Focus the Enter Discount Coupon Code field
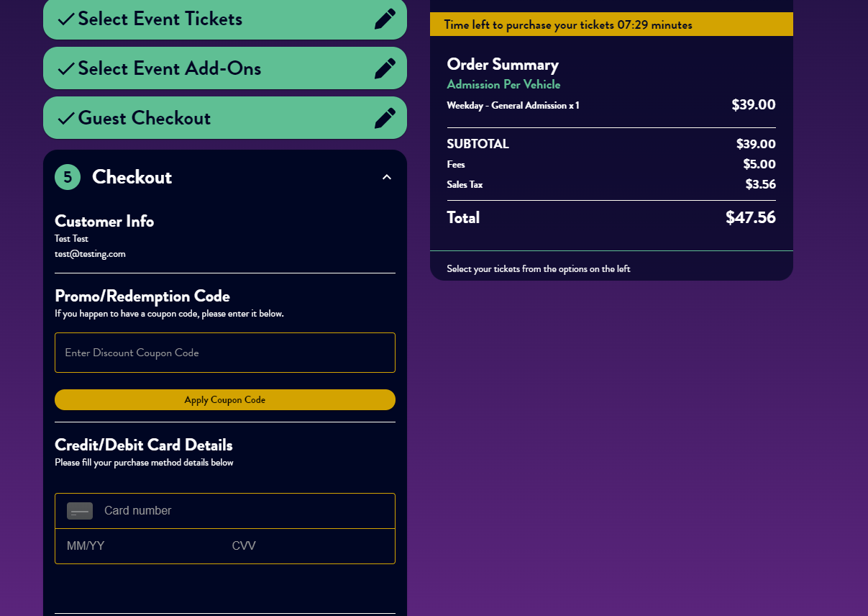Screen dimensions: 868x616 point(225,353)
